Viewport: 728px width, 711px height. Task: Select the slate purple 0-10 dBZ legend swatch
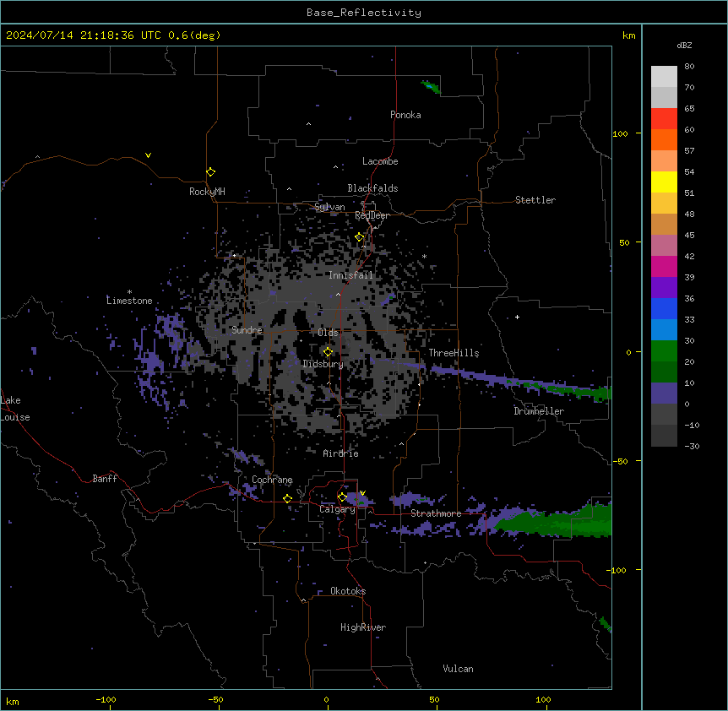pyautogui.click(x=664, y=393)
